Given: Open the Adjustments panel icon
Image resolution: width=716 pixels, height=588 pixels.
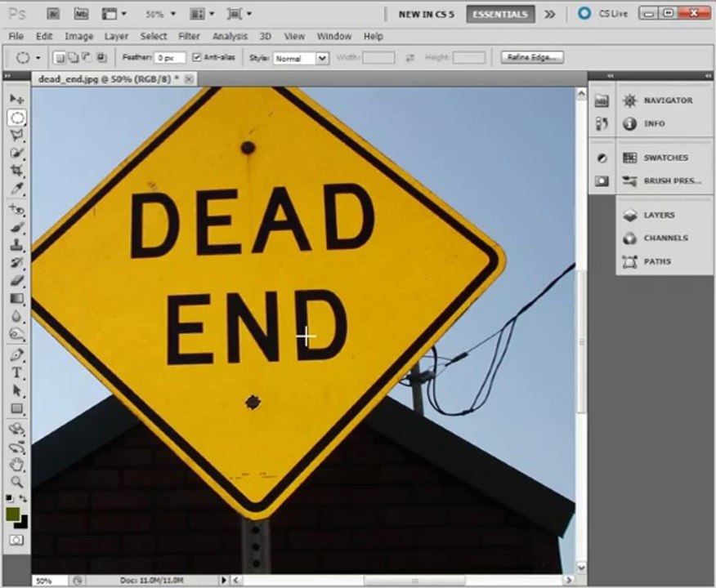Looking at the screenshot, I should coord(602,158).
